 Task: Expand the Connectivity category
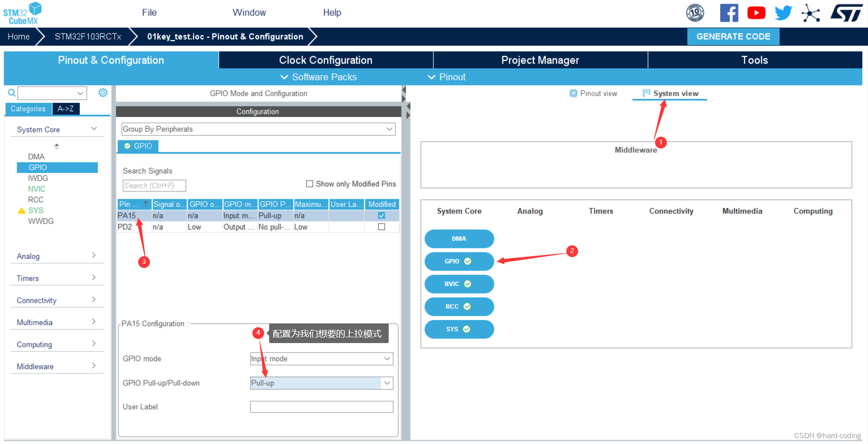click(x=94, y=300)
